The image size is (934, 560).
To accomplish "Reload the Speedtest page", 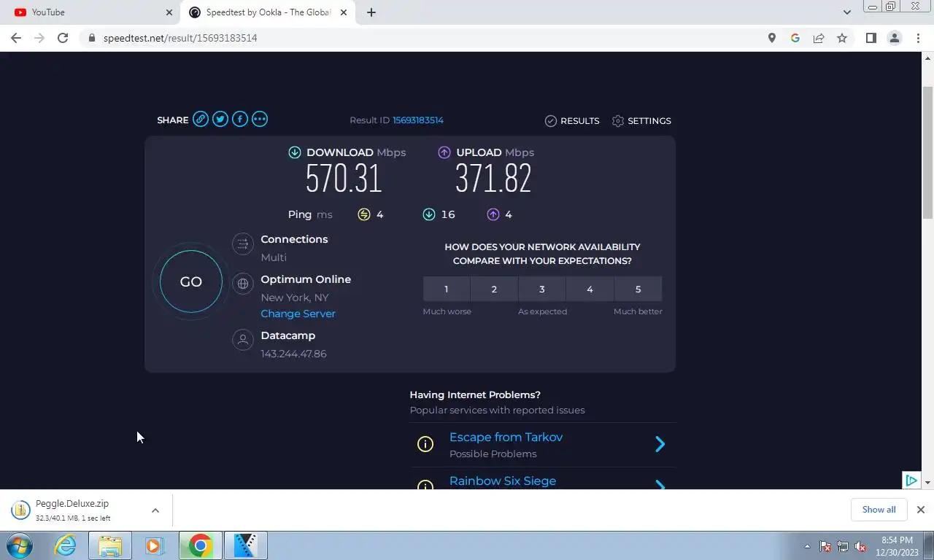I will [63, 38].
